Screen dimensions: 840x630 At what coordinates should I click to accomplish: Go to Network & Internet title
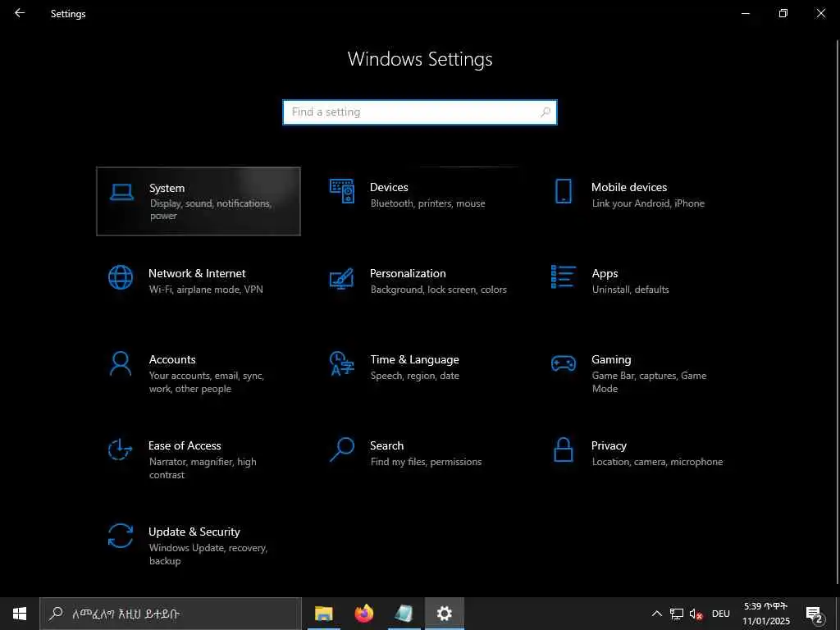tap(197, 273)
